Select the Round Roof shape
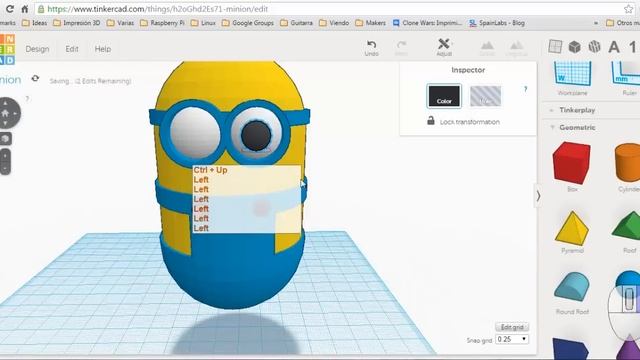This screenshot has width=640, height=360. [573, 287]
